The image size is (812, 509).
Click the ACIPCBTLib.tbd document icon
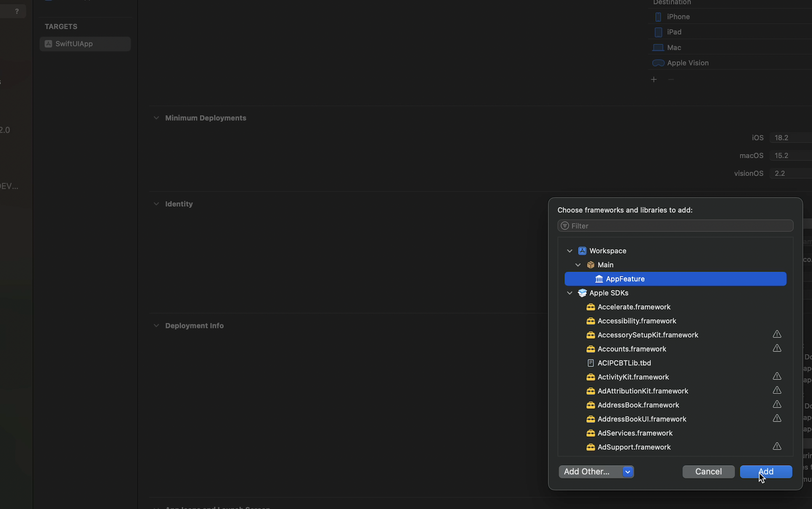click(x=590, y=363)
